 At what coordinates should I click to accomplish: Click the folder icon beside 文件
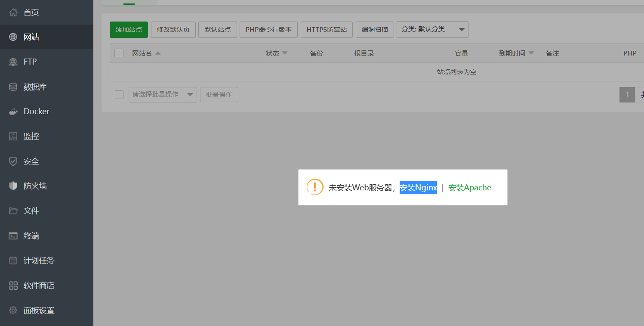click(x=13, y=211)
